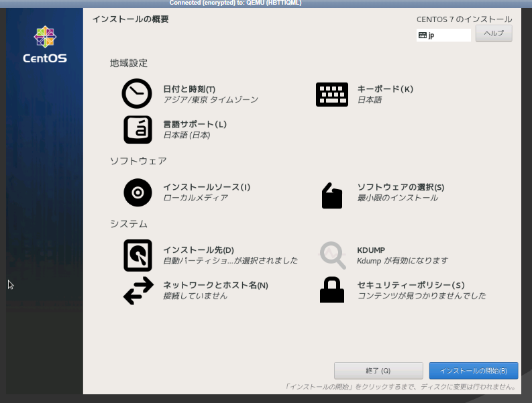Viewport: 532px width, 403px height.
Task: Open セキュリティーポリシー(S) settings
Action: 411,285
